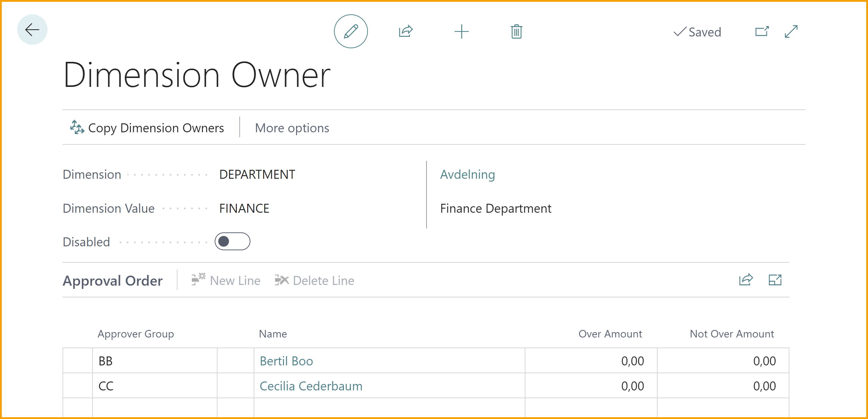Click Delete Line in Approval Order

315,281
